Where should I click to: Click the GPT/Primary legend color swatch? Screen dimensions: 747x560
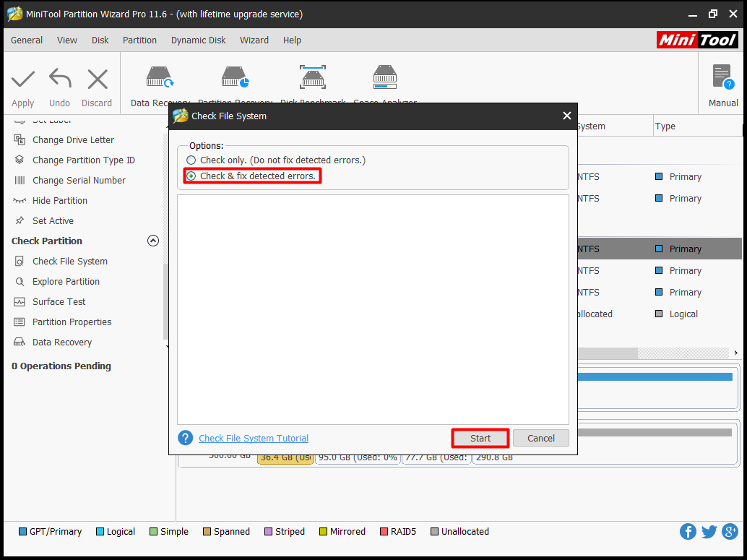[22, 531]
